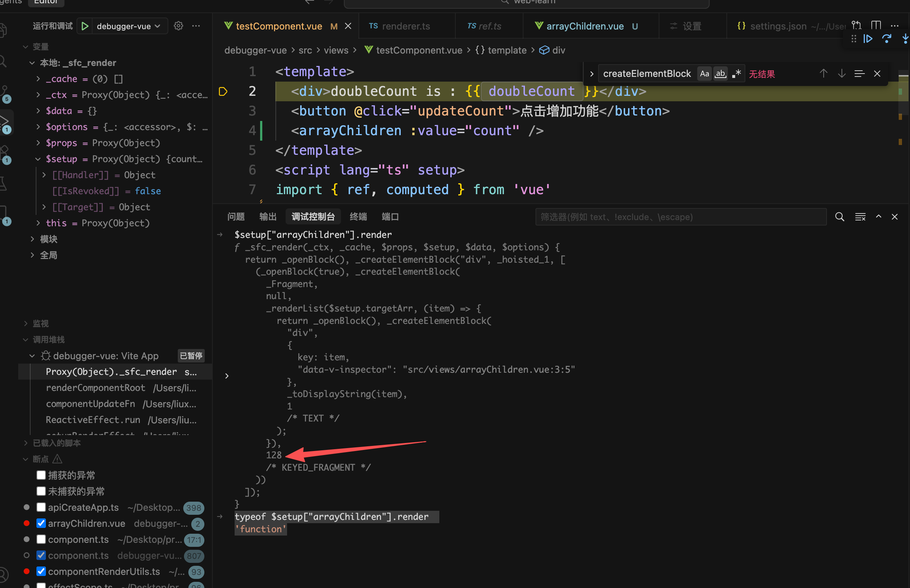Clear the debug console output
This screenshot has height=588, width=910.
click(860, 217)
